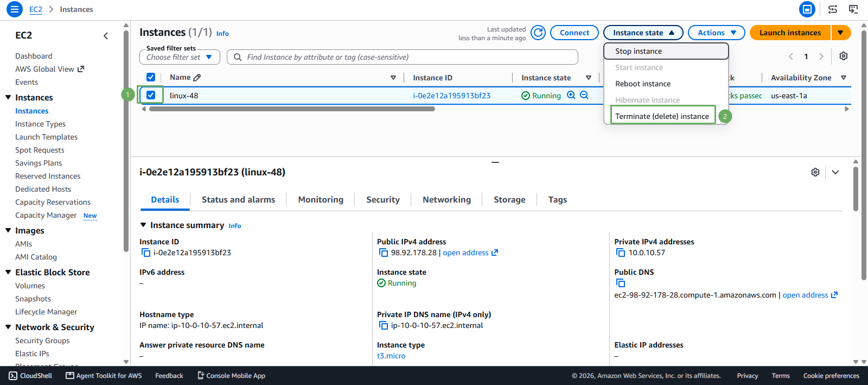Collapse the Instances sidebar group
Viewport: 868px width, 385px height.
8,97
